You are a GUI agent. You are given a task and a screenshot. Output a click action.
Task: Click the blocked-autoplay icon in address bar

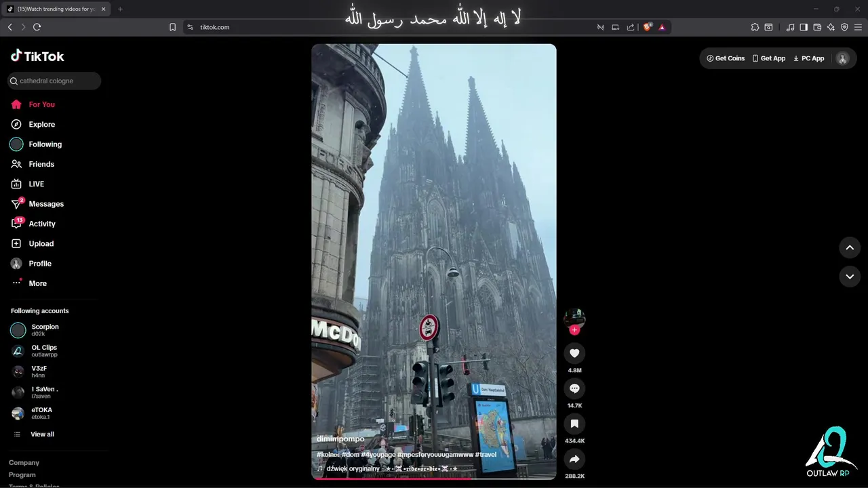tap(600, 27)
